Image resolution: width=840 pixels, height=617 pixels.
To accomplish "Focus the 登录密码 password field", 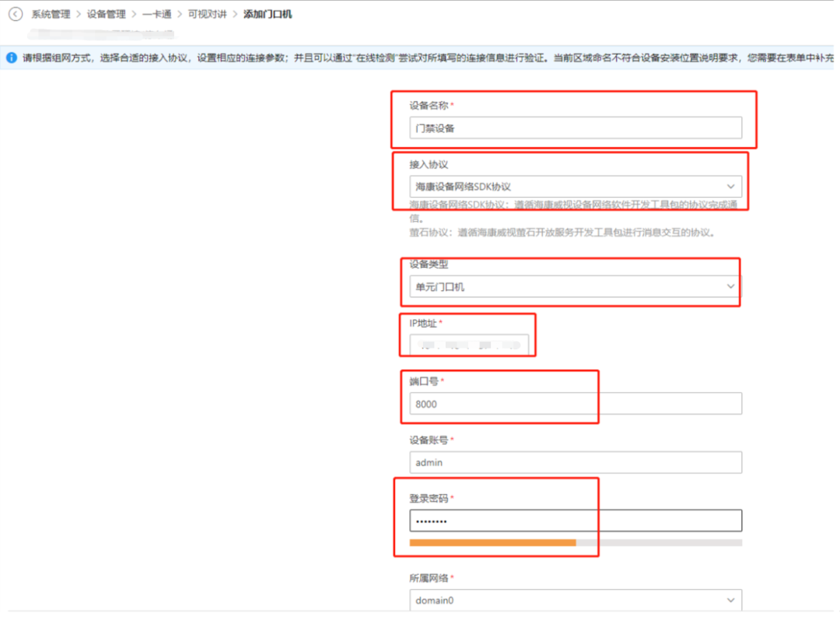I will coord(575,521).
